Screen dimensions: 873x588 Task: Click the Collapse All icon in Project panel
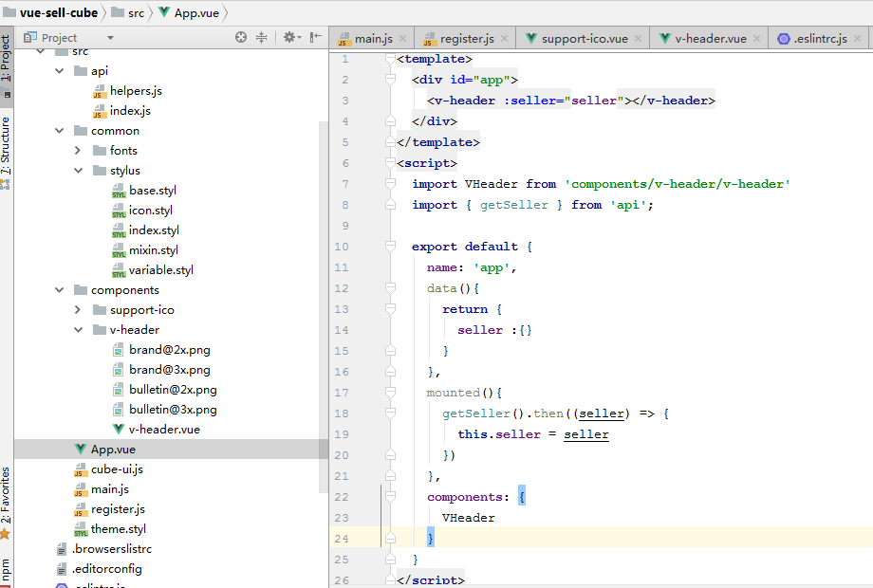point(261,37)
